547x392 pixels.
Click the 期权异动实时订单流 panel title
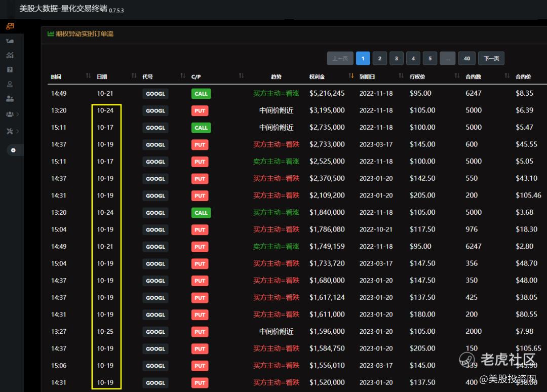coord(85,34)
